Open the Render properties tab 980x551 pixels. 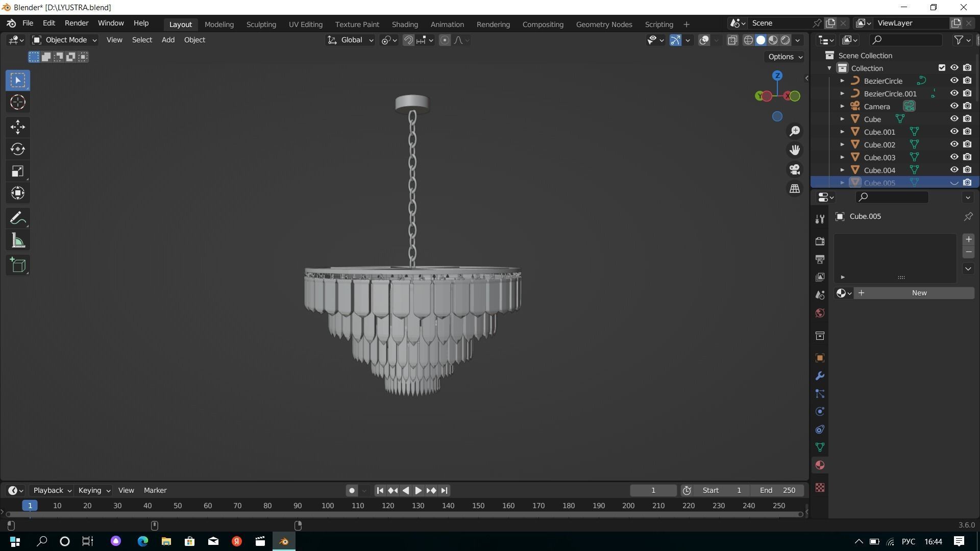pyautogui.click(x=820, y=241)
